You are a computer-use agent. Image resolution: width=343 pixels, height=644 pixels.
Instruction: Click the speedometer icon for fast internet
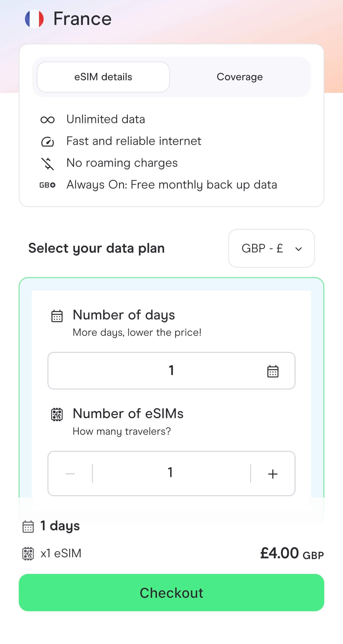pos(48,142)
